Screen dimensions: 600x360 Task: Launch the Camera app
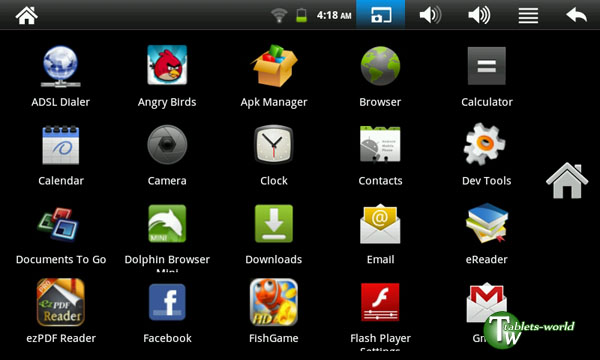coord(167,145)
